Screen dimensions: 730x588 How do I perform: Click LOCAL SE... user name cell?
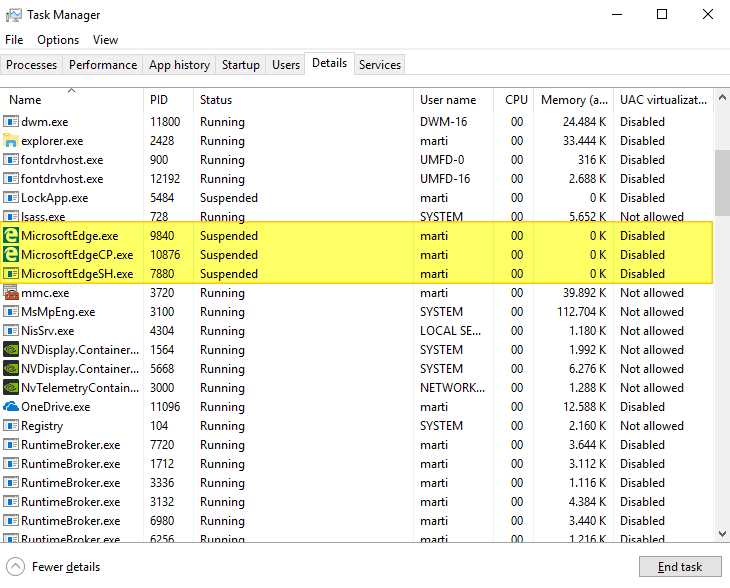pos(450,331)
